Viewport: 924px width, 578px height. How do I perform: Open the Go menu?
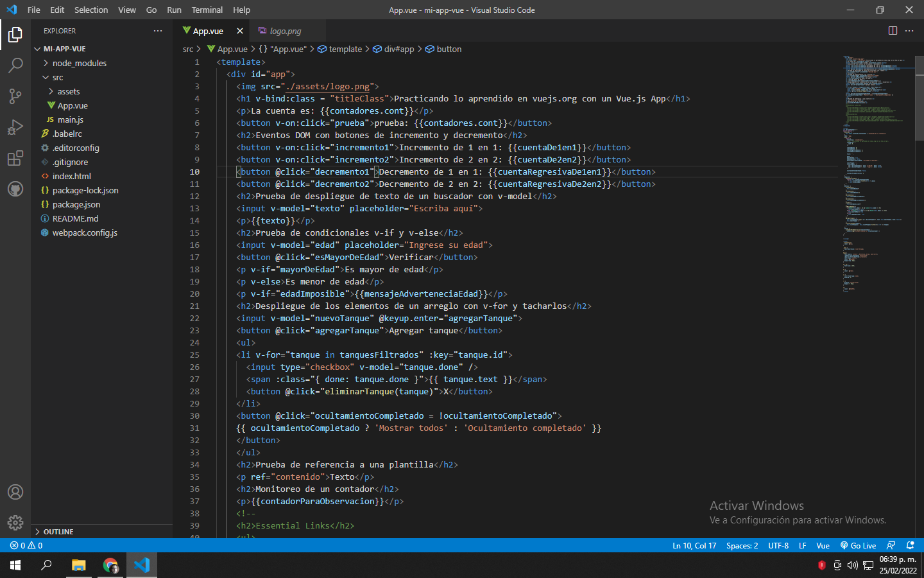click(151, 10)
